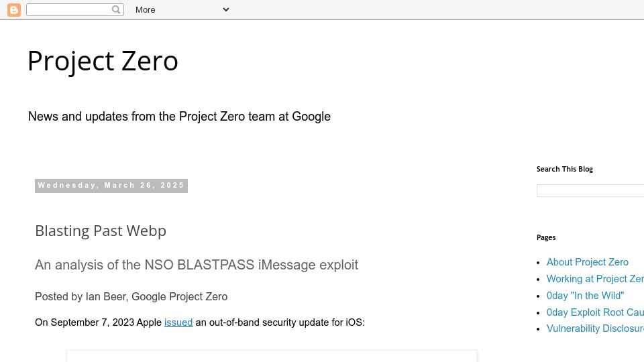Image resolution: width=644 pixels, height=362 pixels.
Task: Open the Project Zero blog title
Action: (x=103, y=61)
